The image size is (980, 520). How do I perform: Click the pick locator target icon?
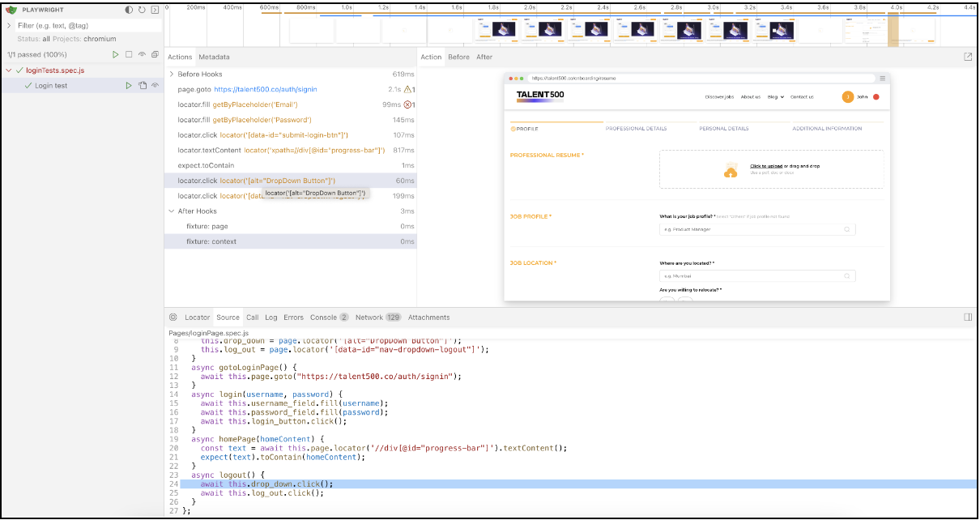tap(173, 318)
